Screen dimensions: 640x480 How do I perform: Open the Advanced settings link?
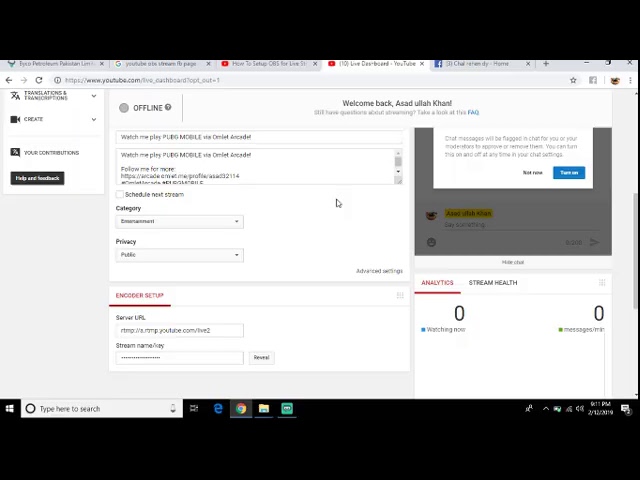click(x=379, y=271)
